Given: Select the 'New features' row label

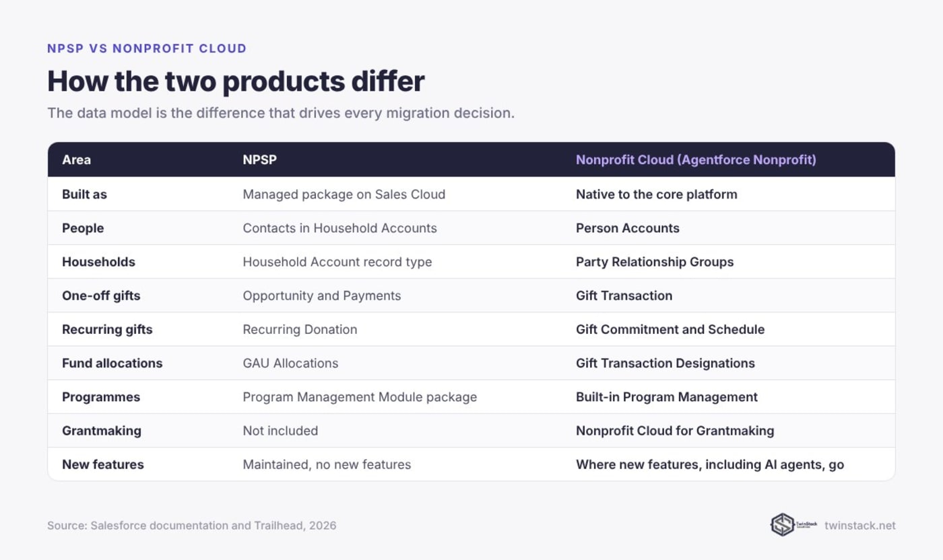Looking at the screenshot, I should 103,464.
